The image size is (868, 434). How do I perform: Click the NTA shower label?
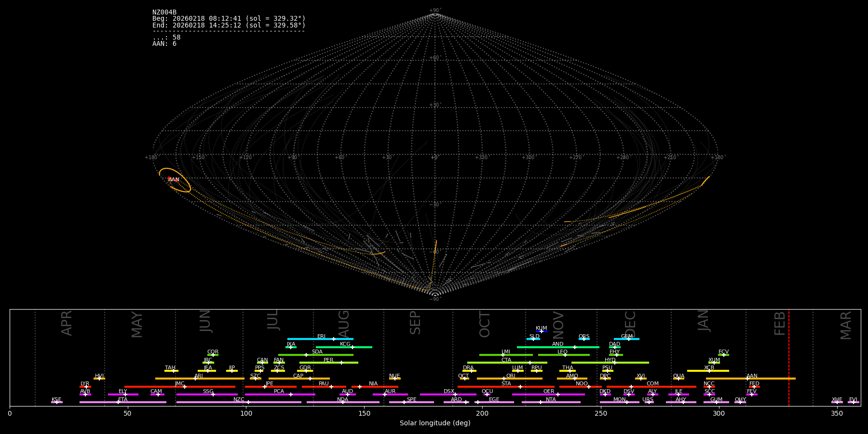[x=551, y=400]
